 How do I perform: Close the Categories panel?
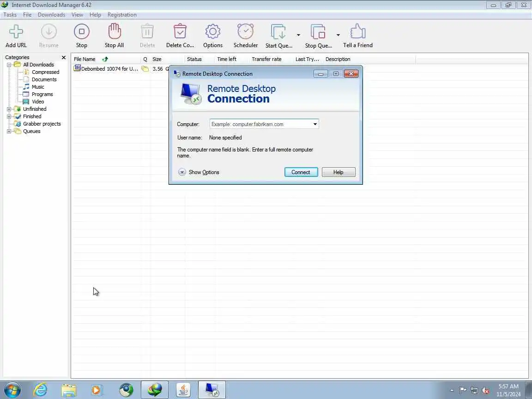coord(63,57)
